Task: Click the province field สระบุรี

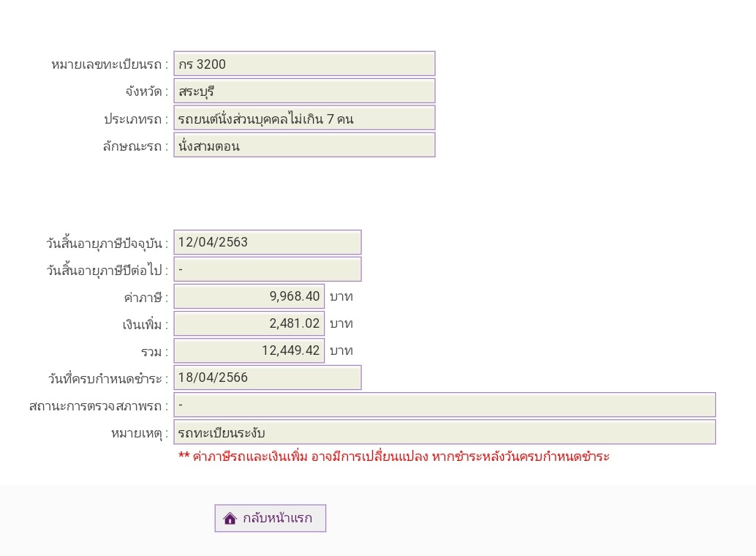Action: pos(304,91)
